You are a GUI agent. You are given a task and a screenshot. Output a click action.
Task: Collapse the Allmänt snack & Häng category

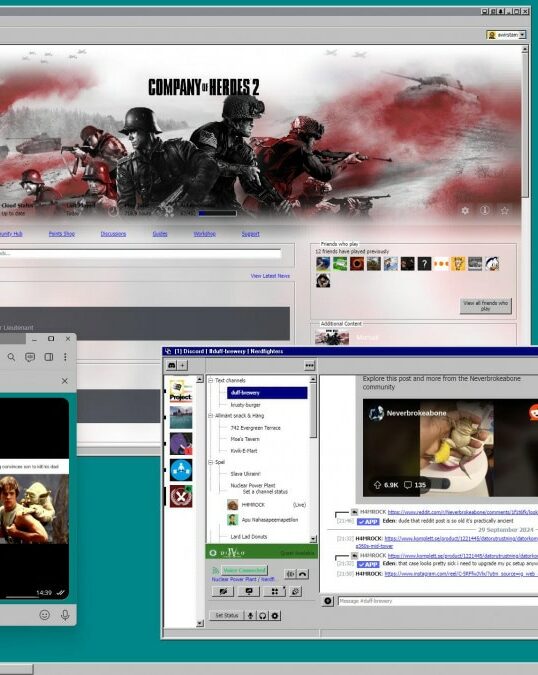(210, 416)
